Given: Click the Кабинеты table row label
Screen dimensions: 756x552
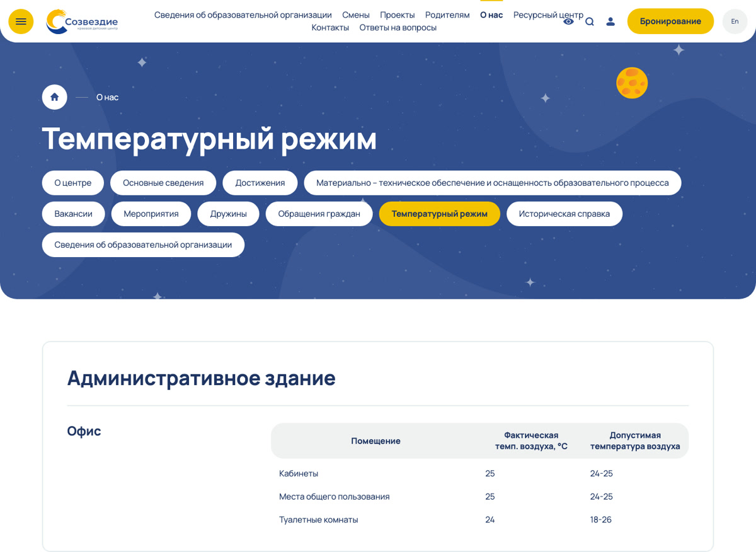Looking at the screenshot, I should (x=299, y=473).
